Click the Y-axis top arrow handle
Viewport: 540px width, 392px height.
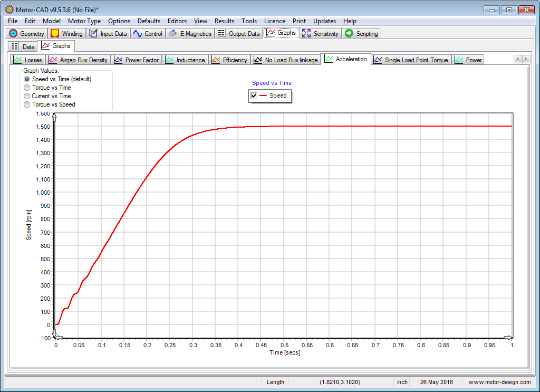(54, 117)
